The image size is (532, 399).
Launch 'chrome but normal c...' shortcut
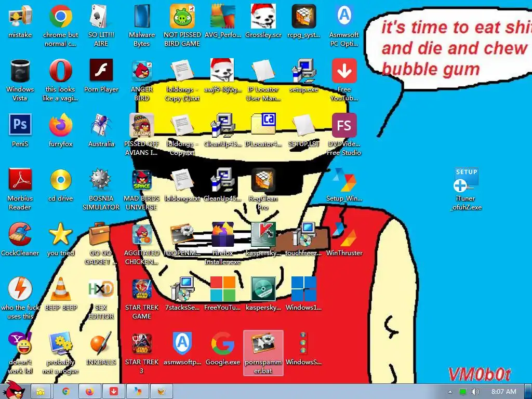[x=60, y=16]
